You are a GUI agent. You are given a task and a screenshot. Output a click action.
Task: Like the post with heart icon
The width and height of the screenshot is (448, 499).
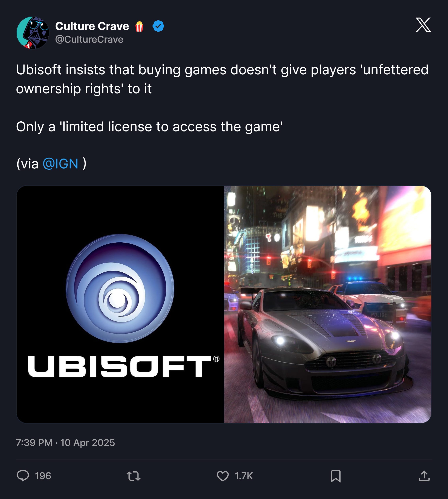pyautogui.click(x=223, y=476)
